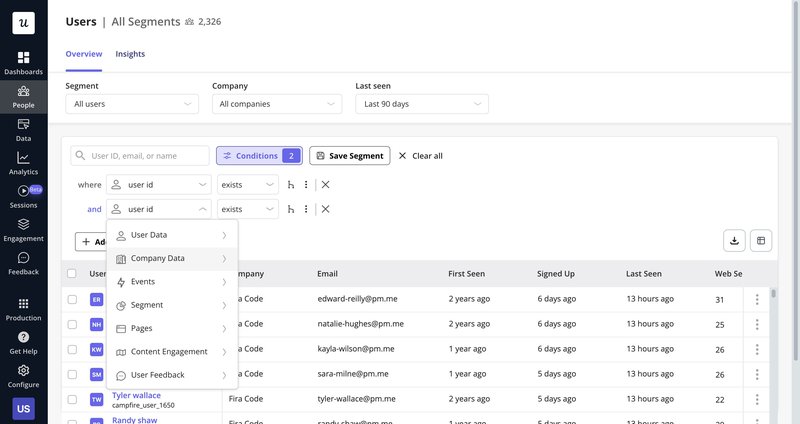Image resolution: width=800 pixels, height=424 pixels.
Task: Click the download export icon
Action: pyautogui.click(x=734, y=240)
